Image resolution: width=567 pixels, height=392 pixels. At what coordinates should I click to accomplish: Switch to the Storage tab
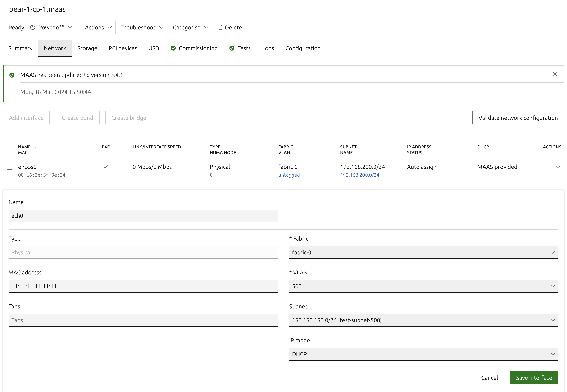point(87,48)
